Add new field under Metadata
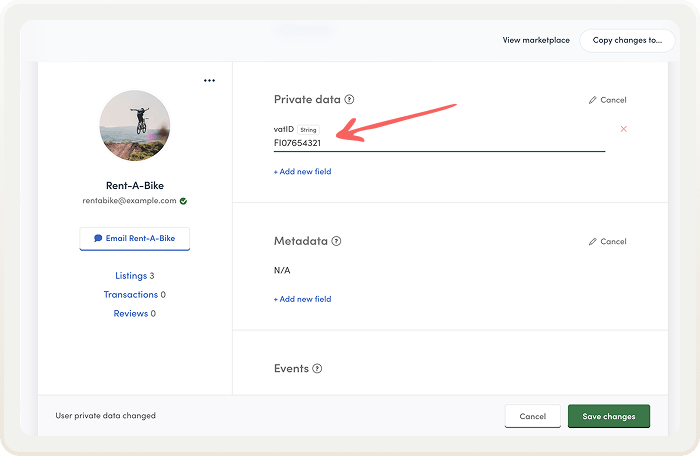Screen dimensions: 700x456 click(x=303, y=299)
